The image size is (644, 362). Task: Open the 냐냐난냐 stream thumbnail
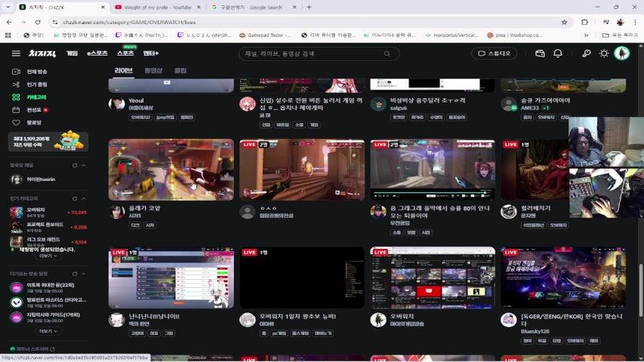click(171, 278)
